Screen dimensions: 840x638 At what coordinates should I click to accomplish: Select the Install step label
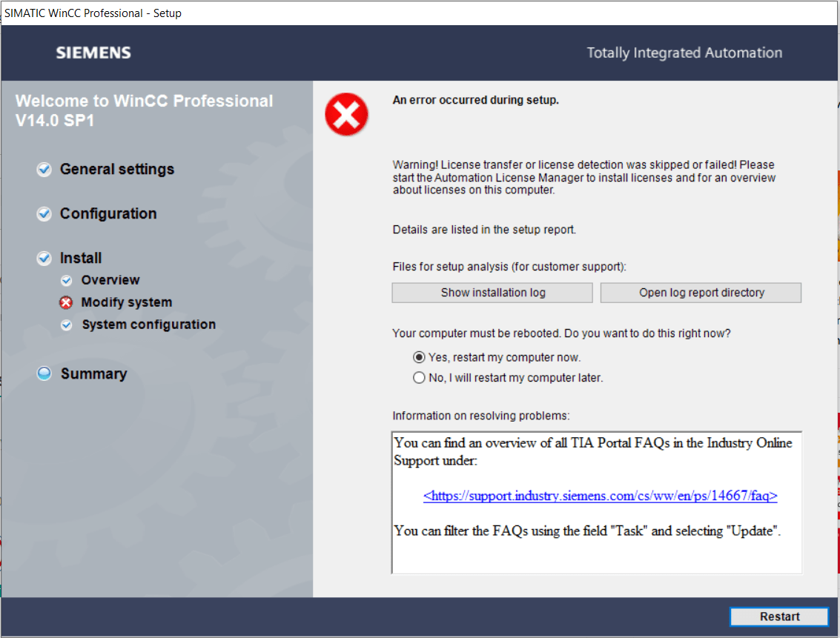point(81,259)
